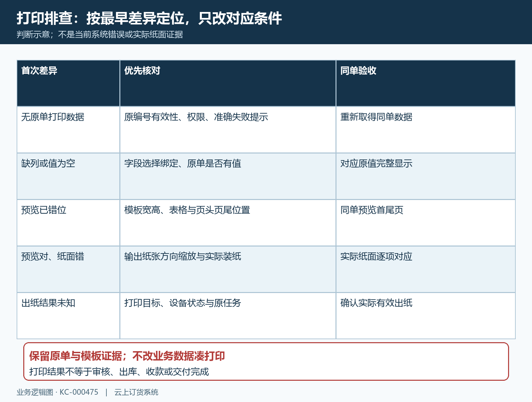
Task: Select the cell "重新取得同单数据"
Action: pos(426,130)
